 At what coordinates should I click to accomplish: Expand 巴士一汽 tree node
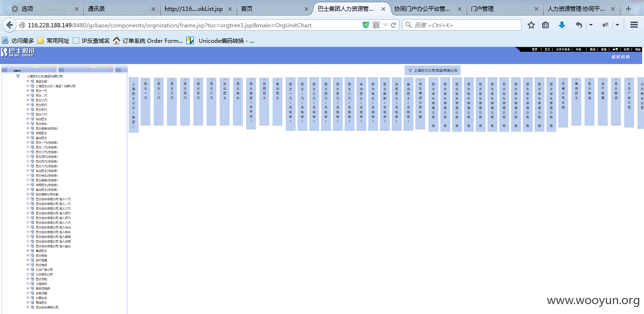[28, 90]
